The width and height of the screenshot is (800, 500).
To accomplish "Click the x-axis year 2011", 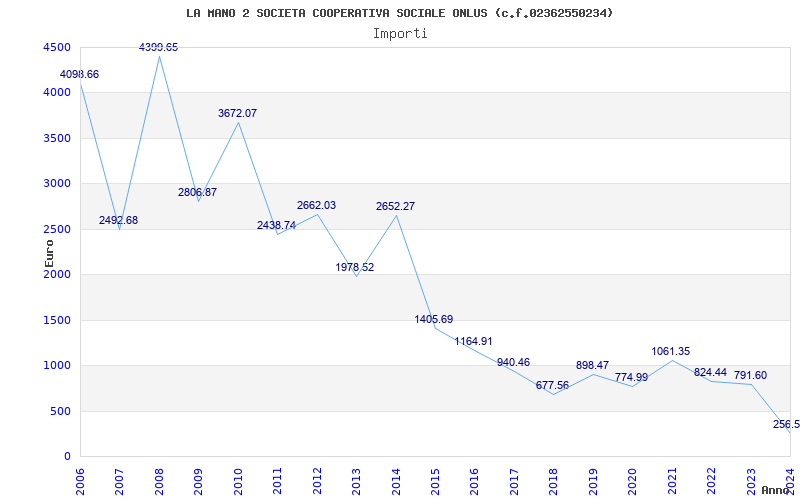I will (x=277, y=481).
